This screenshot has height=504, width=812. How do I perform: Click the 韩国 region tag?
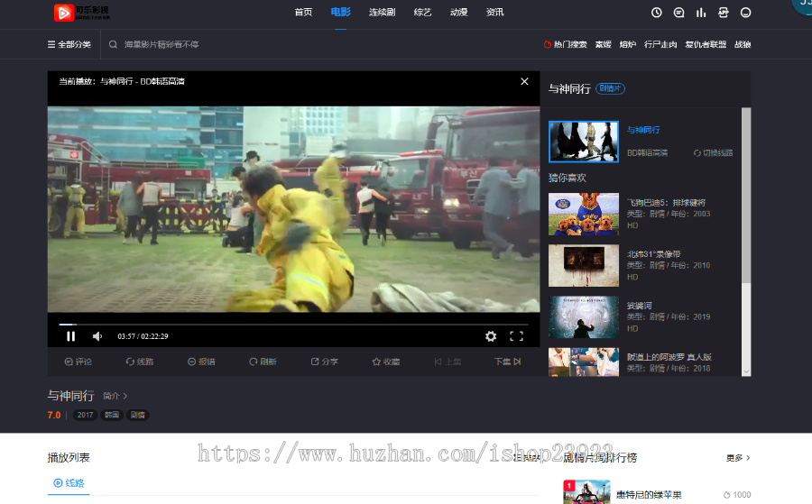(111, 415)
